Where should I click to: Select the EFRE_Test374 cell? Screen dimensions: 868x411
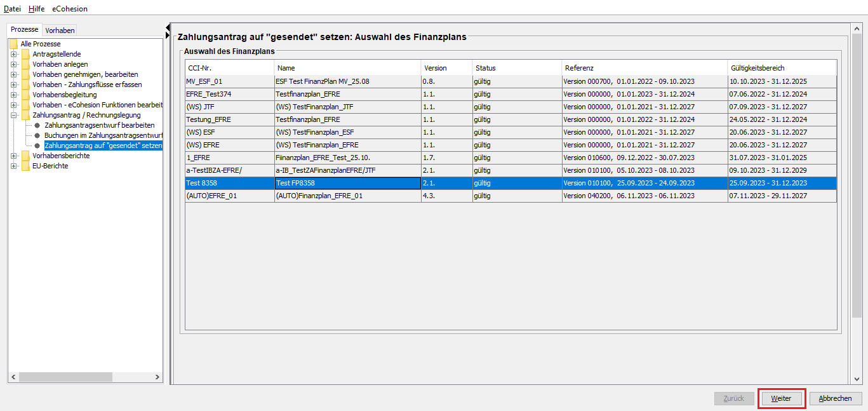tap(230, 94)
